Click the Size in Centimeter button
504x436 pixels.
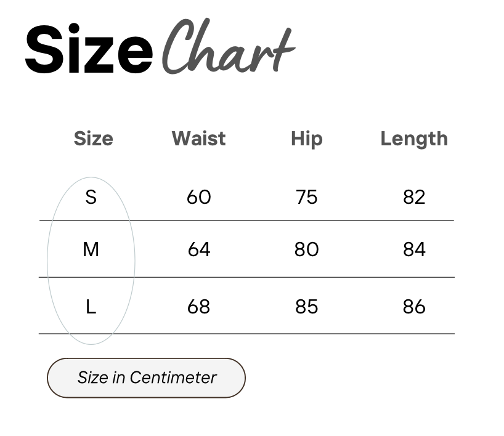click(146, 378)
